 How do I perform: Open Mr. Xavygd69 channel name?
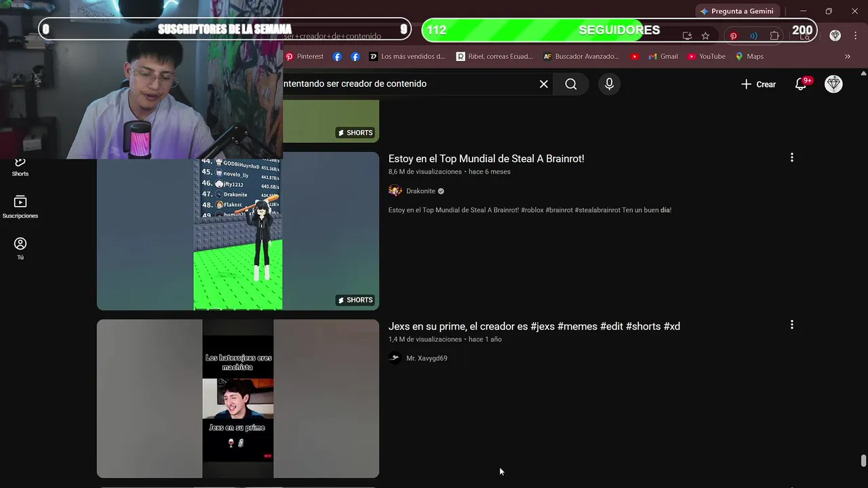point(427,359)
